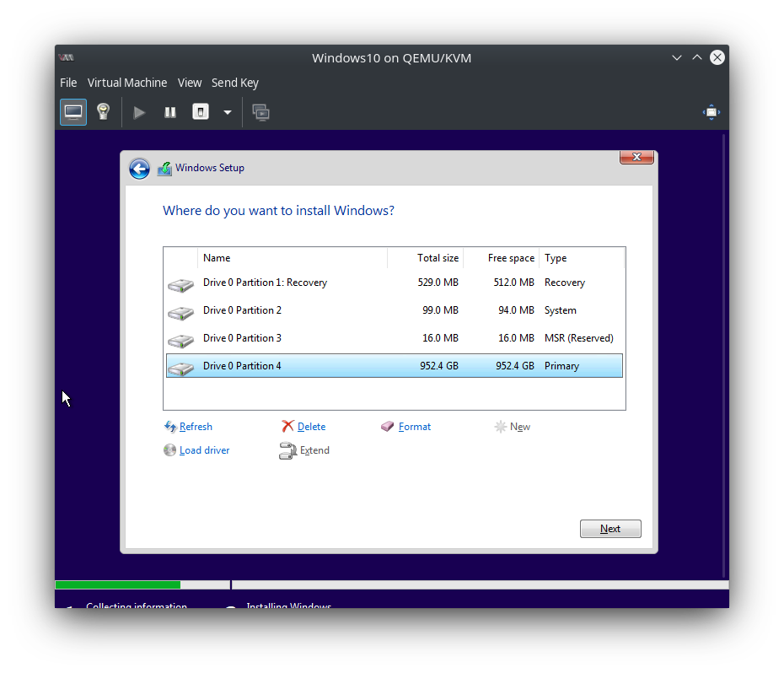Click the drive icon for Partition 4
Image resolution: width=784 pixels, height=673 pixels.
click(x=180, y=369)
